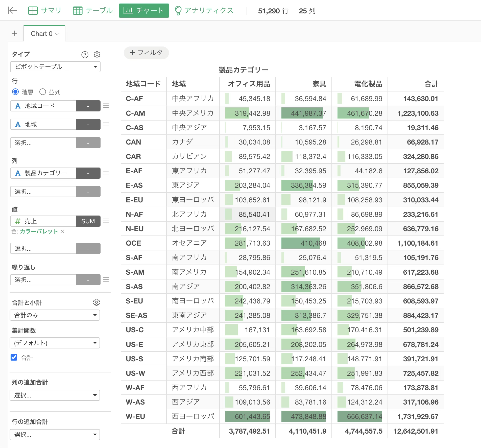This screenshot has width=481, height=448.
Task: Click the 25 列 column count
Action: coord(307,11)
